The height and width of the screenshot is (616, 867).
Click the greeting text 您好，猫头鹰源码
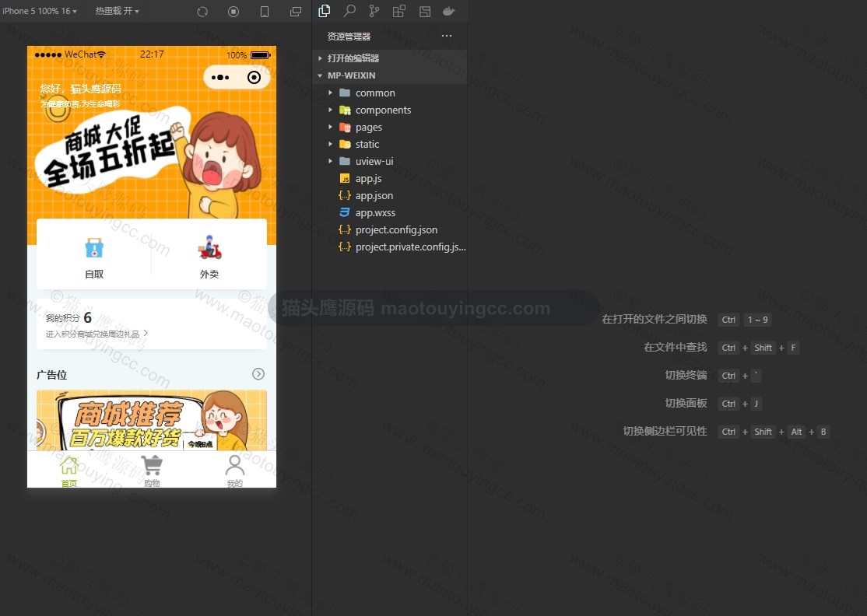tap(81, 89)
